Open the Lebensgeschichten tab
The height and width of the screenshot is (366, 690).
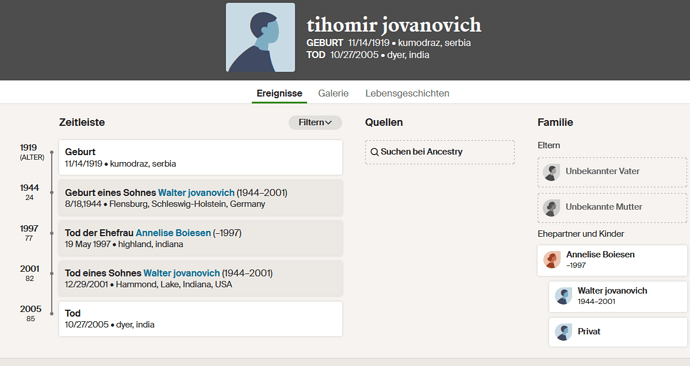[407, 93]
